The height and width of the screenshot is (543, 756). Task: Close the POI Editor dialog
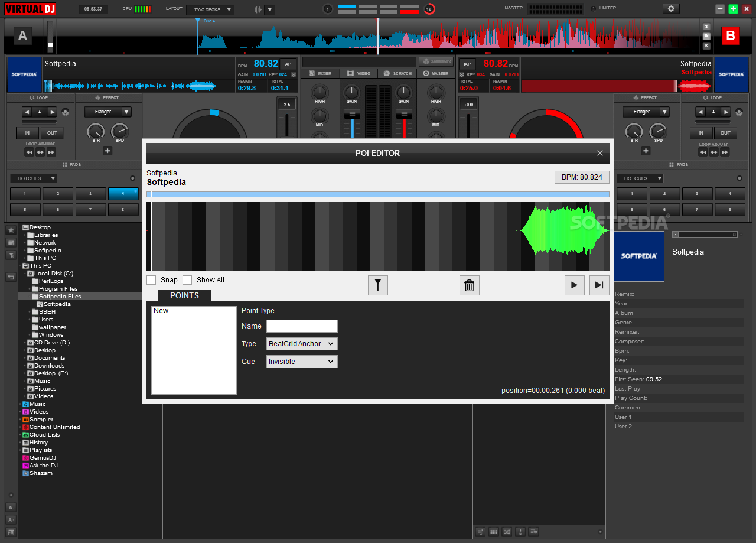click(600, 153)
